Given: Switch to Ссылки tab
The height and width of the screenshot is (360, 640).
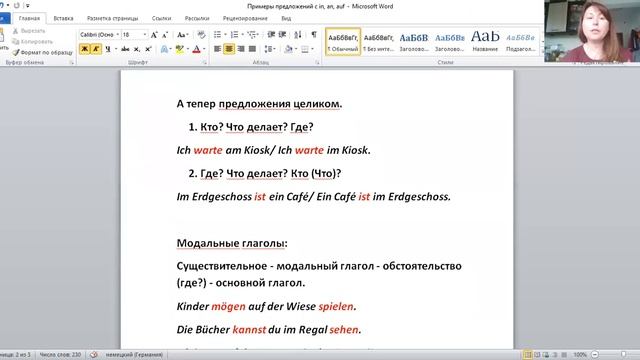Looking at the screenshot, I should pyautogui.click(x=161, y=18).
